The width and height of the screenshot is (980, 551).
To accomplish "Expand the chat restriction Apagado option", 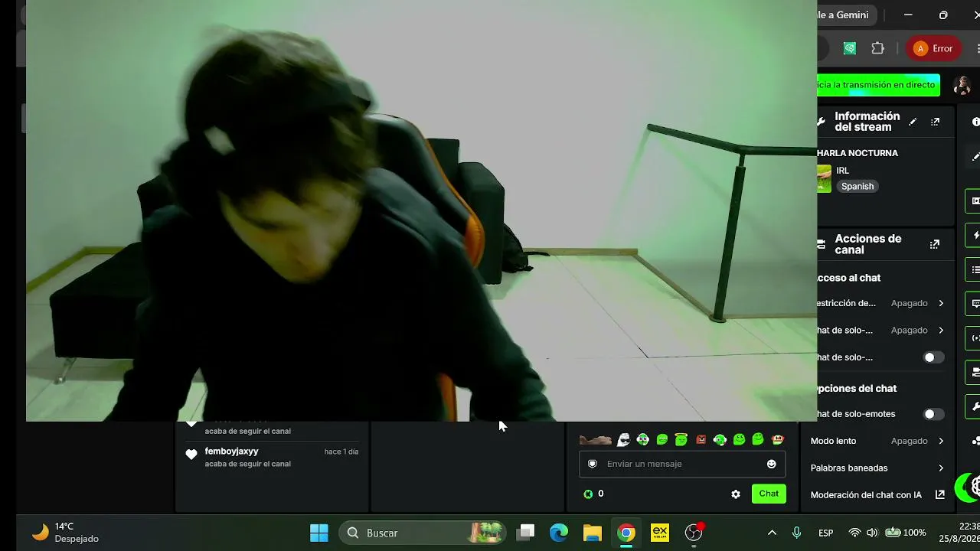I will (x=918, y=303).
